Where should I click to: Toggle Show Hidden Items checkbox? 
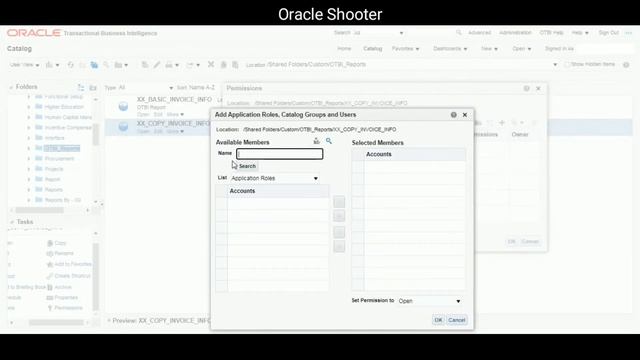click(x=567, y=64)
